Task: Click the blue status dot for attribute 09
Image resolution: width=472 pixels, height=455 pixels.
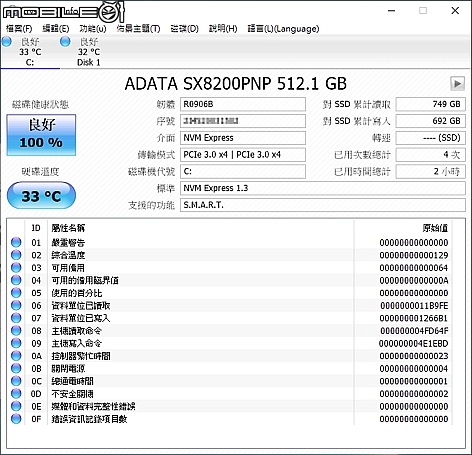Action: pos(16,343)
